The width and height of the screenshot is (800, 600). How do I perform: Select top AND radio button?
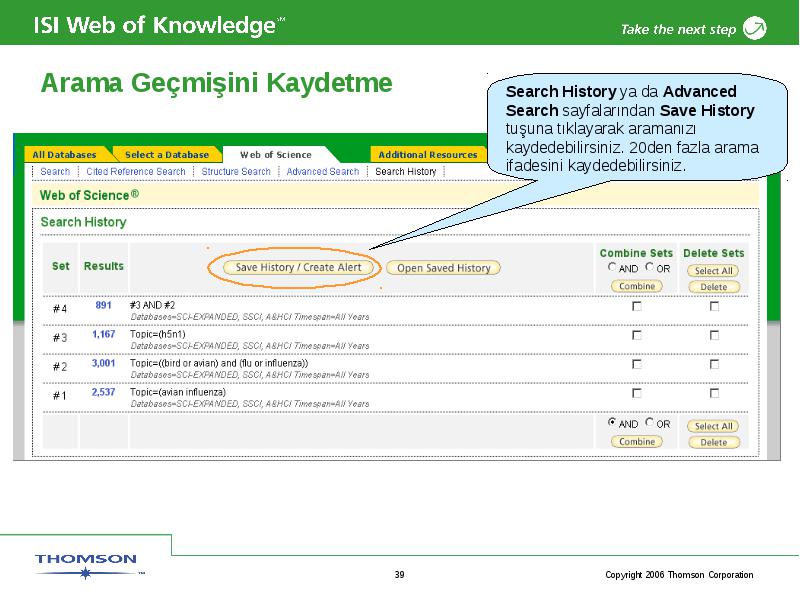[x=612, y=267]
